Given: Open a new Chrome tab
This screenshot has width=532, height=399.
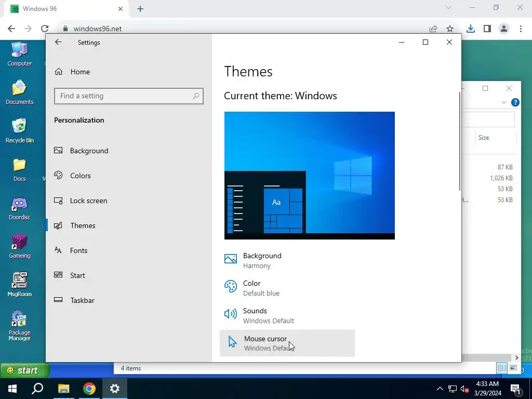Looking at the screenshot, I should point(140,9).
